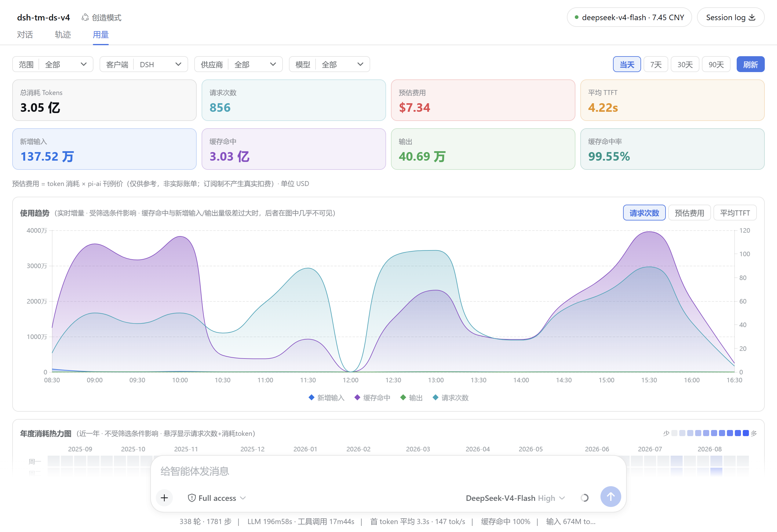Expand the DeepSeek-V4-Flash High model selector
The height and width of the screenshot is (532, 777).
point(515,498)
